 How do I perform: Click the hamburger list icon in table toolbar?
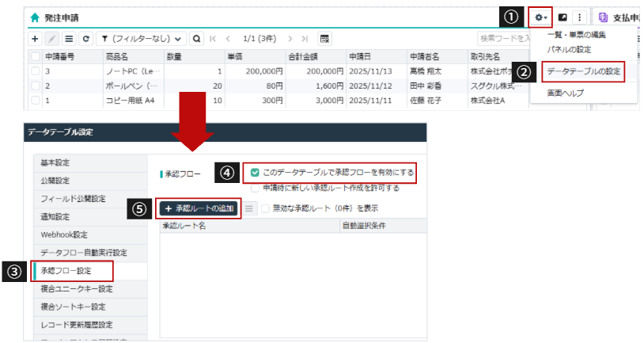[69, 38]
